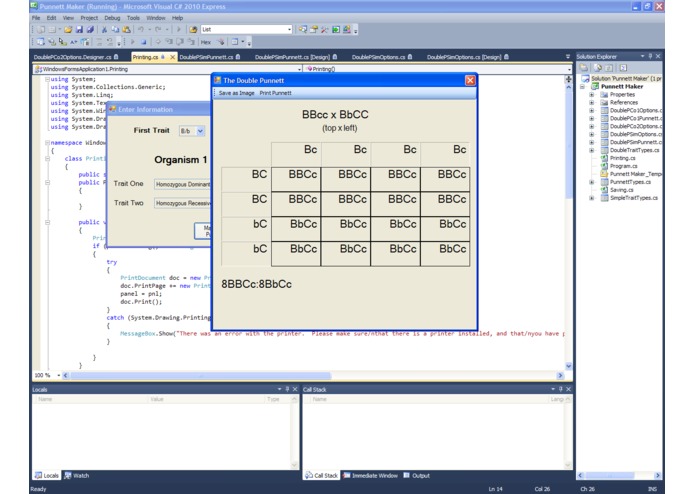Viewport: 695px width, 494px height.
Task: Click the New Project toolbar icon
Action: coord(40,30)
